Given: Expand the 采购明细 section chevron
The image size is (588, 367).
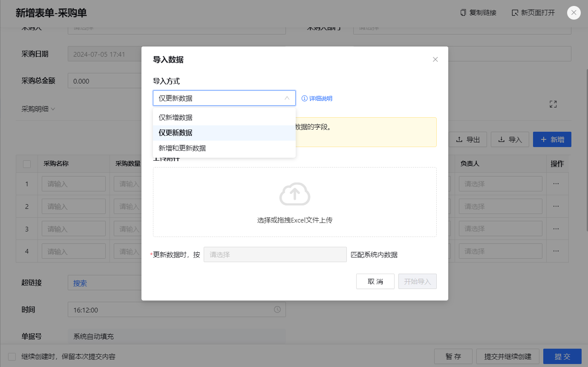Looking at the screenshot, I should (53, 109).
